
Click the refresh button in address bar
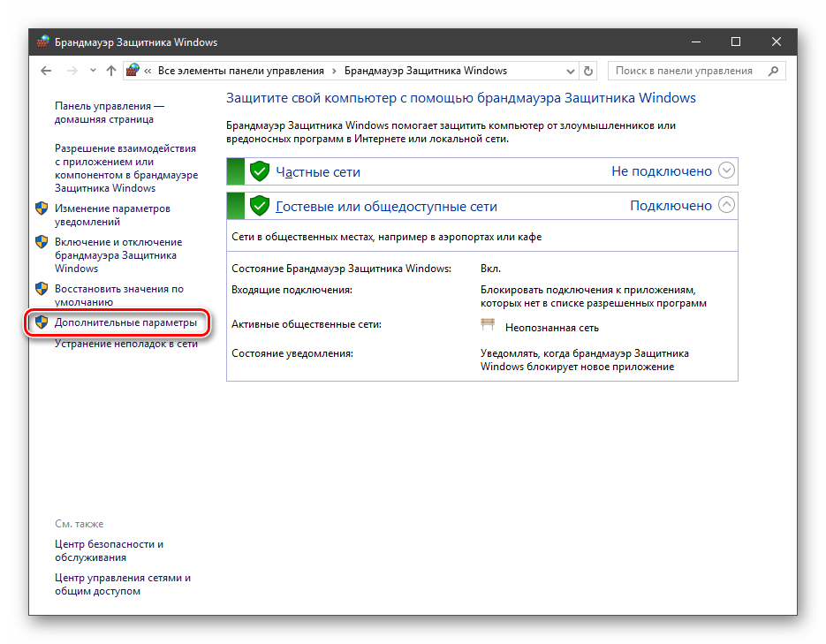[x=589, y=71]
